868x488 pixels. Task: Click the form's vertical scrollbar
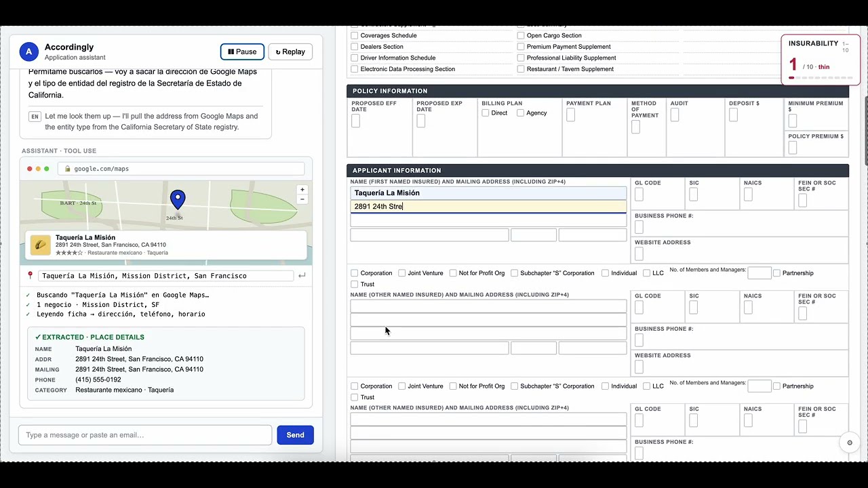point(865,130)
